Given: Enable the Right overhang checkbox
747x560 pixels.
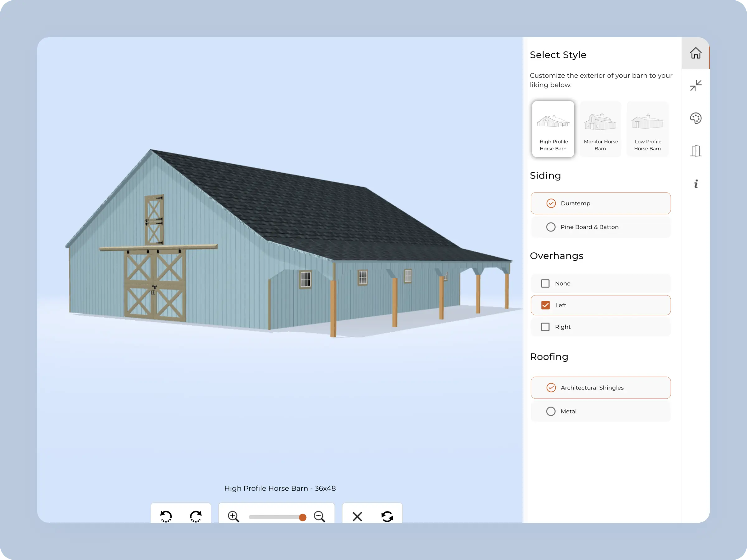Looking at the screenshot, I should coord(545,327).
